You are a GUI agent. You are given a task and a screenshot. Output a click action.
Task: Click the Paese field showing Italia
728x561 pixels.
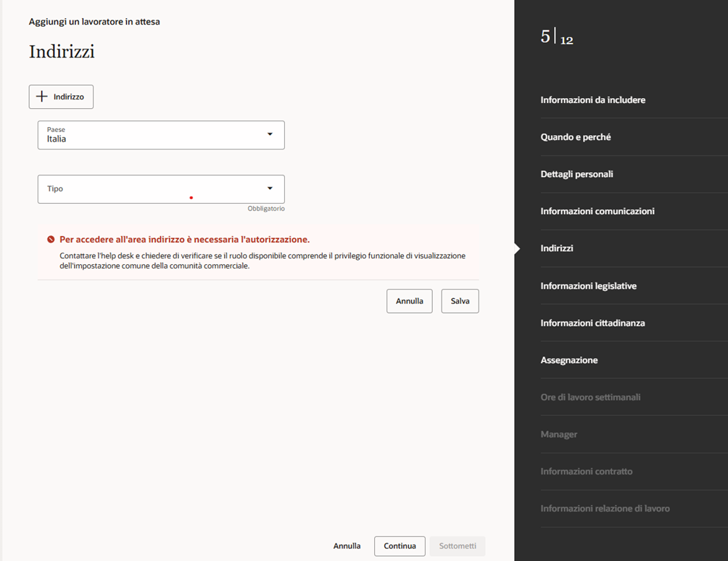(161, 135)
